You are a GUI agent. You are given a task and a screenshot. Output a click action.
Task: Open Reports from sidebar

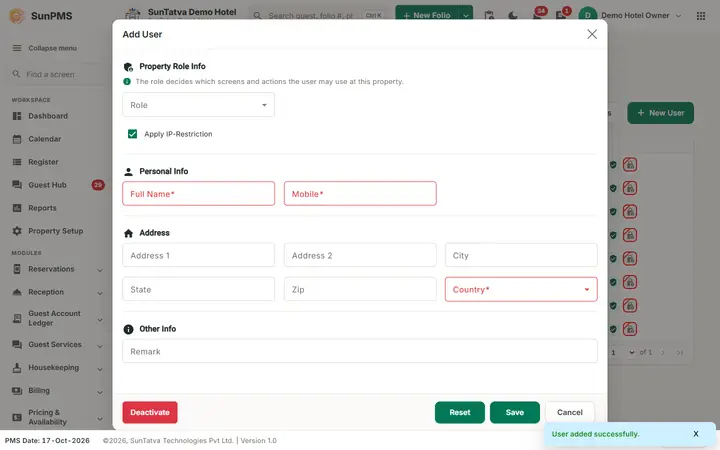pos(42,208)
